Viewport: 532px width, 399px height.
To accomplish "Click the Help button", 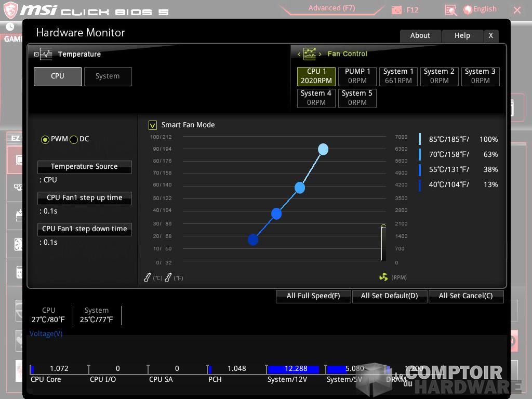I will [x=461, y=35].
